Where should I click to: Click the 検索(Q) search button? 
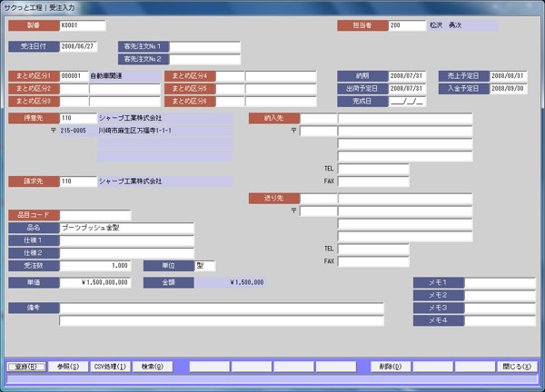(x=152, y=367)
